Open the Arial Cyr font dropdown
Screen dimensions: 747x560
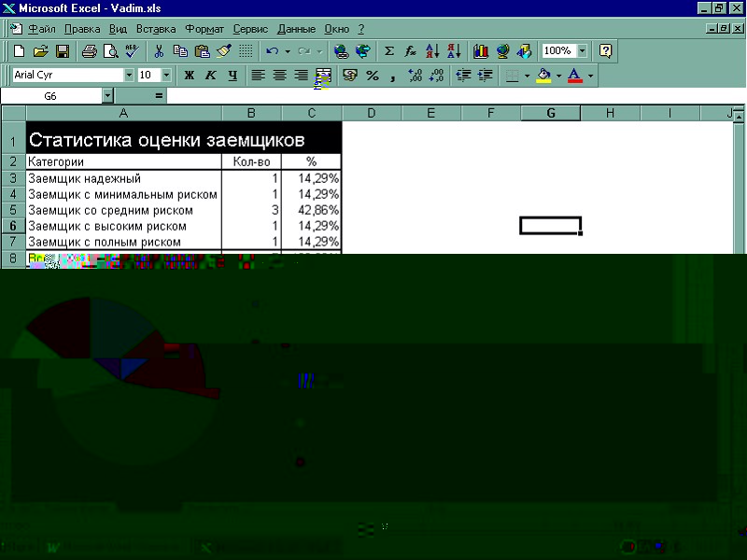[x=128, y=75]
